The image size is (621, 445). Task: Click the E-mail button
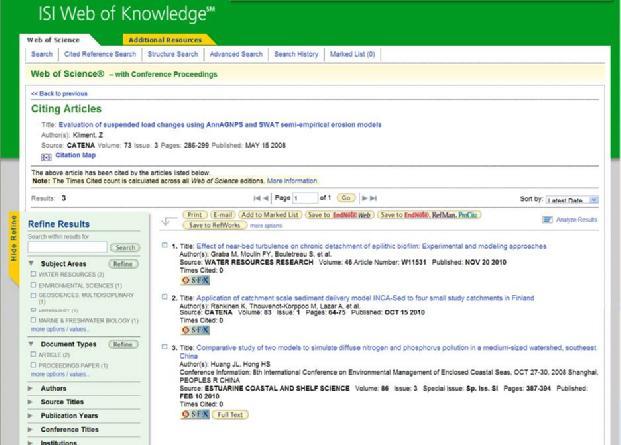[x=223, y=215]
